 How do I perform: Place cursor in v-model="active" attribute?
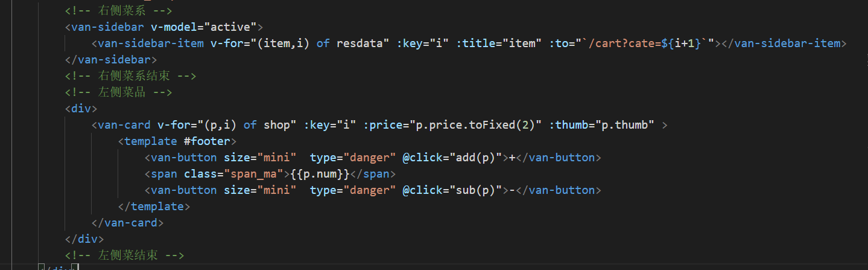(204, 27)
